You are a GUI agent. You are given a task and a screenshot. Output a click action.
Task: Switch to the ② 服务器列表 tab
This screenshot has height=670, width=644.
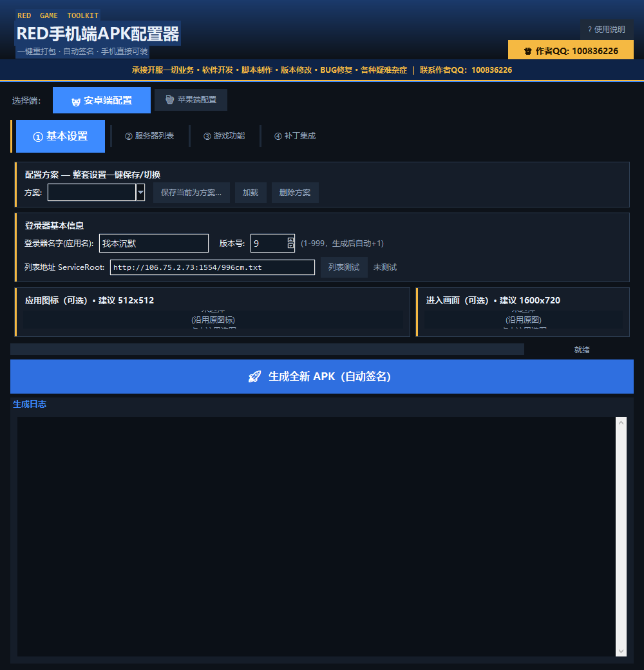[149, 136]
